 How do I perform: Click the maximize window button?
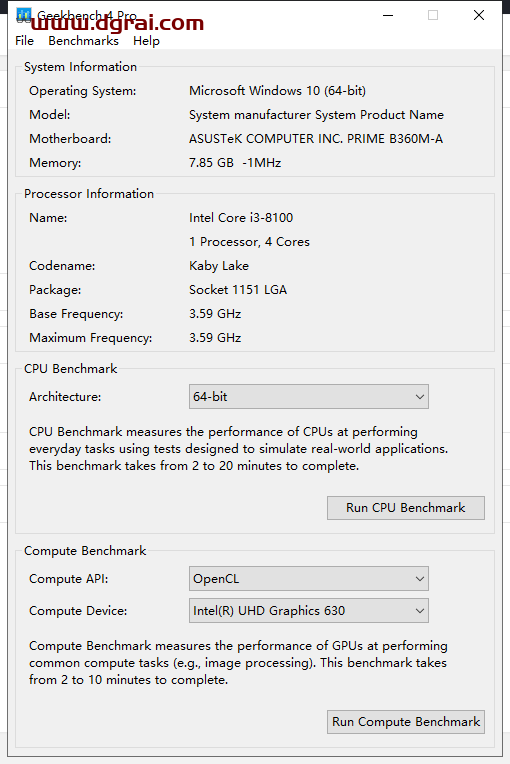[x=433, y=15]
